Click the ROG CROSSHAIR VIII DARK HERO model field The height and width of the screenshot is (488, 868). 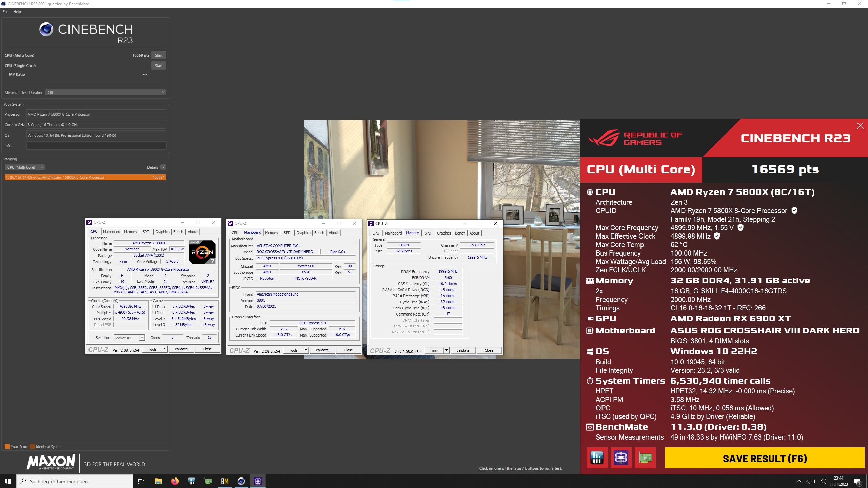[288, 252]
